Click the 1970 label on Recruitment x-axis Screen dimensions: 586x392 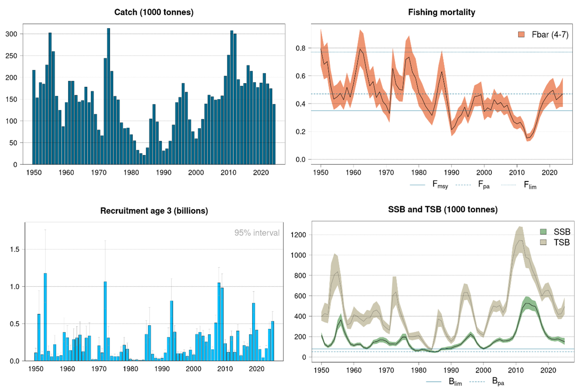pyautogui.click(x=99, y=369)
